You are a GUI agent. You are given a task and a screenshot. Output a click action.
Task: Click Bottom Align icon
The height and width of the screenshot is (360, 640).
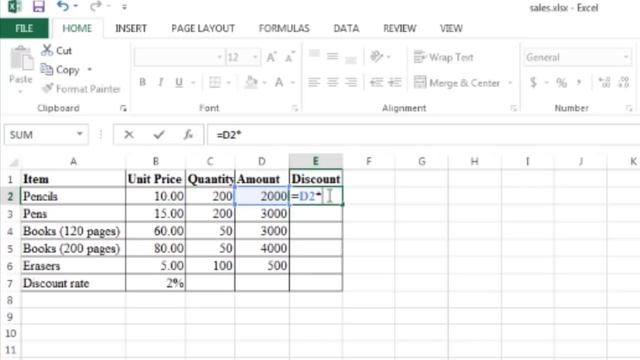[351, 59]
